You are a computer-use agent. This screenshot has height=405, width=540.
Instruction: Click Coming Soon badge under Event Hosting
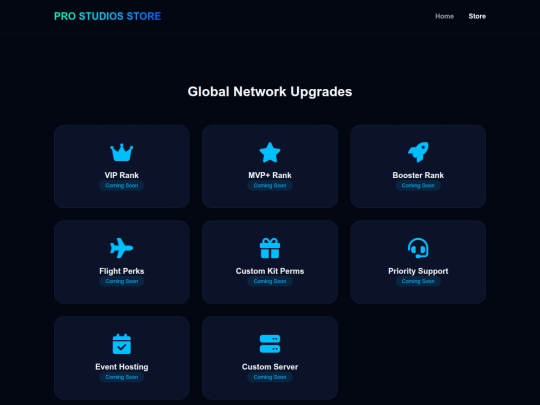pos(122,377)
